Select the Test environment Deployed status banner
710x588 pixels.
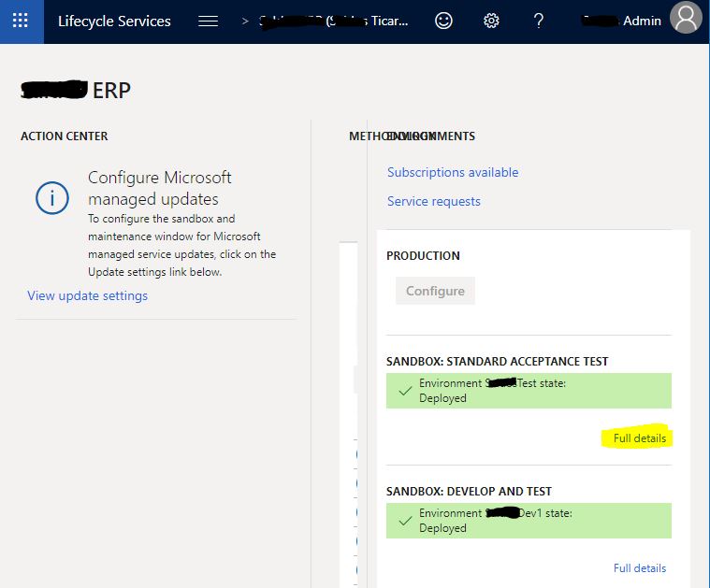point(529,391)
